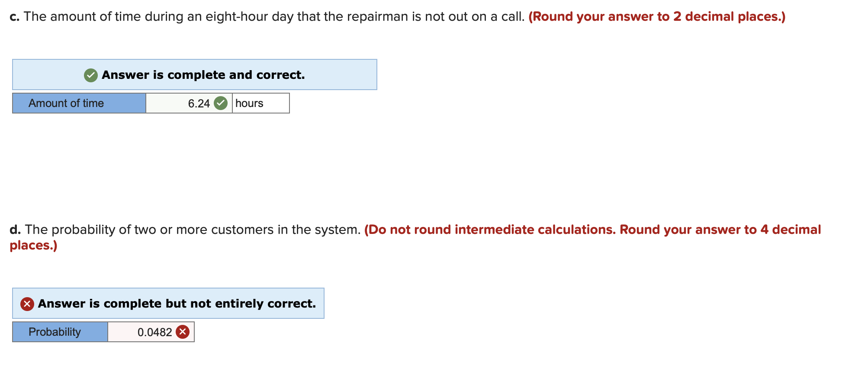Click the validation icon inside the Amount of time field
Image resolution: width=868 pixels, height=389 pixels.
(x=221, y=103)
